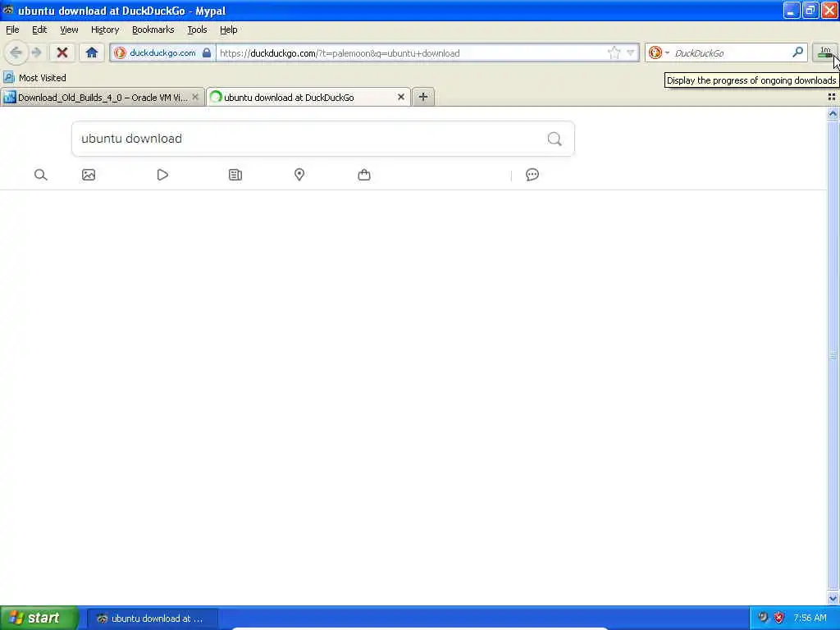Click the Mypal icon in title bar
This screenshot has width=840, height=630.
coord(8,10)
